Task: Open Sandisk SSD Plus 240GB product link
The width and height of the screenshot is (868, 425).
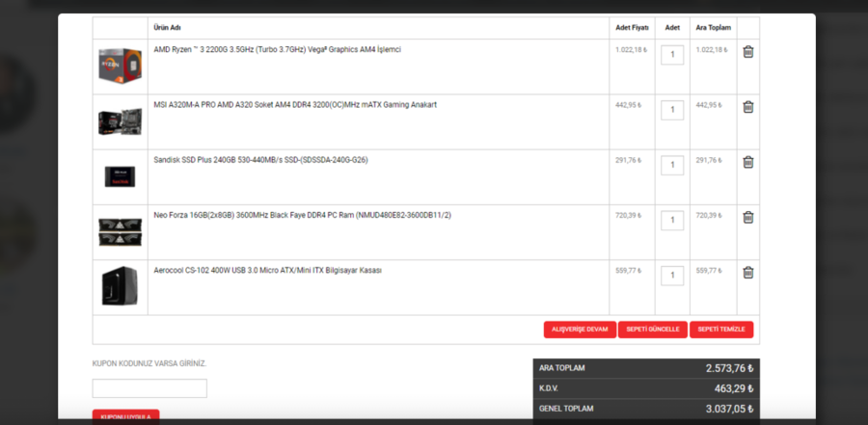Action: (260, 161)
